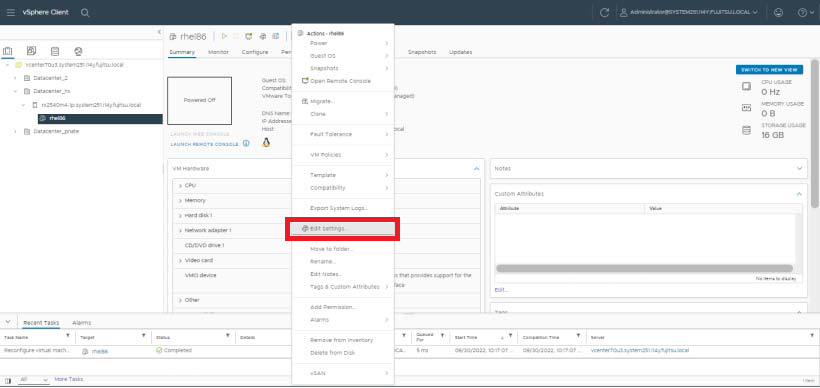Choose Edit Notes menu entry
This screenshot has width=820, height=388.
(343, 274)
